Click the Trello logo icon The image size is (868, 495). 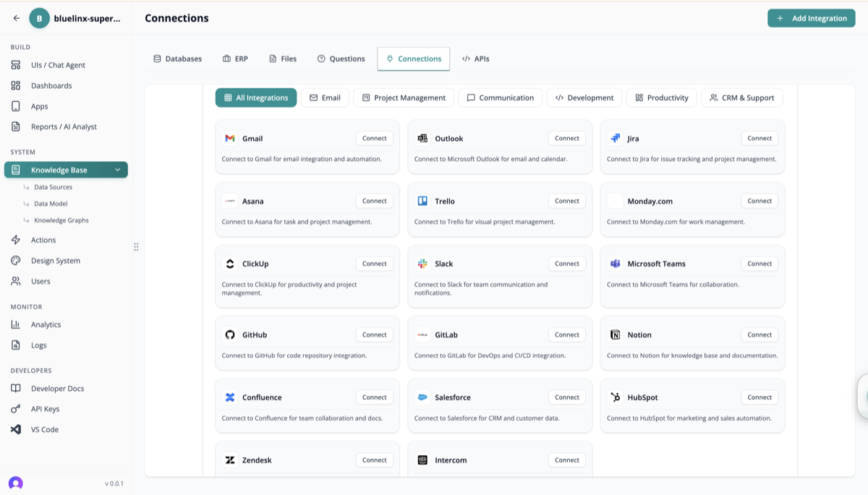click(x=422, y=201)
